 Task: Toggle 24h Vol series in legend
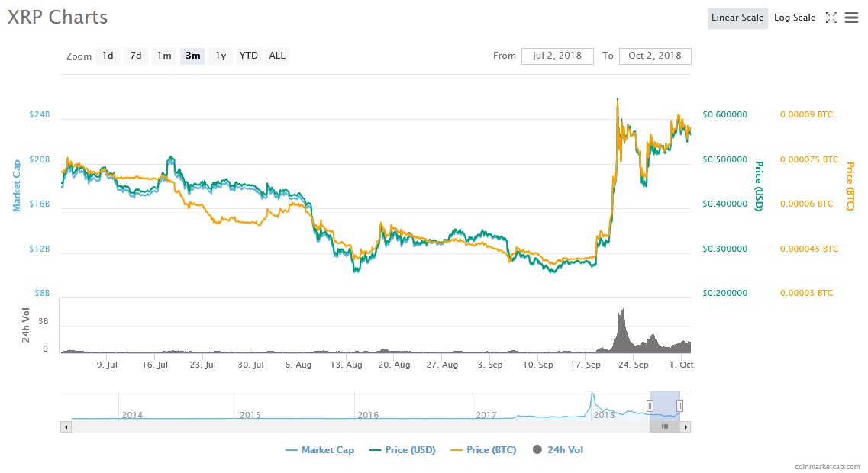tap(558, 450)
